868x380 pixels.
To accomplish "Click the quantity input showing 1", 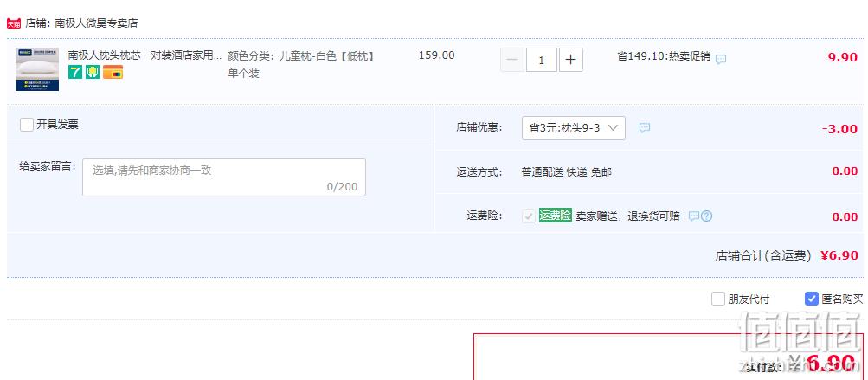I will (x=542, y=60).
